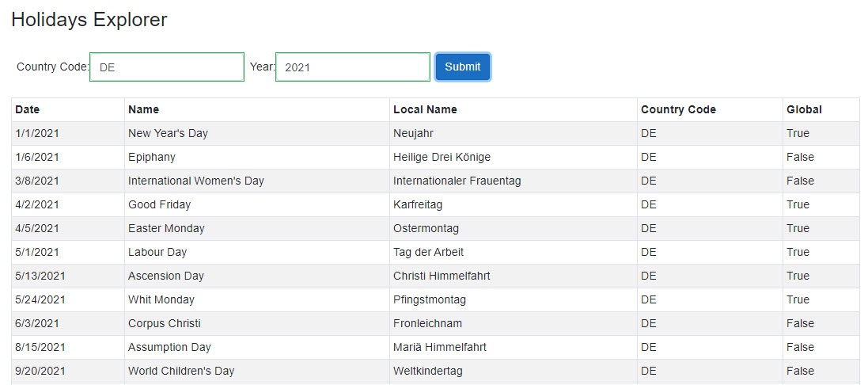The height and width of the screenshot is (385, 868).
Task: Click the Name column header
Action: [143, 109]
